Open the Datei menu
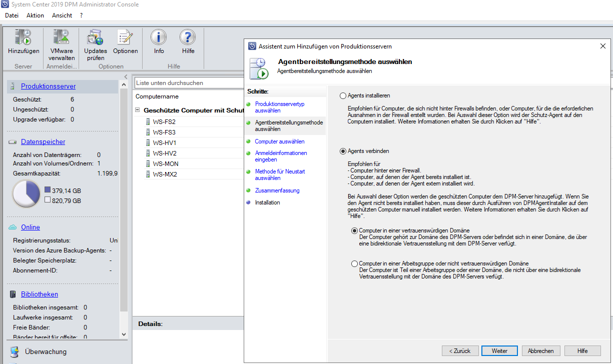Screen dimensions: 613x364 pos(12,15)
